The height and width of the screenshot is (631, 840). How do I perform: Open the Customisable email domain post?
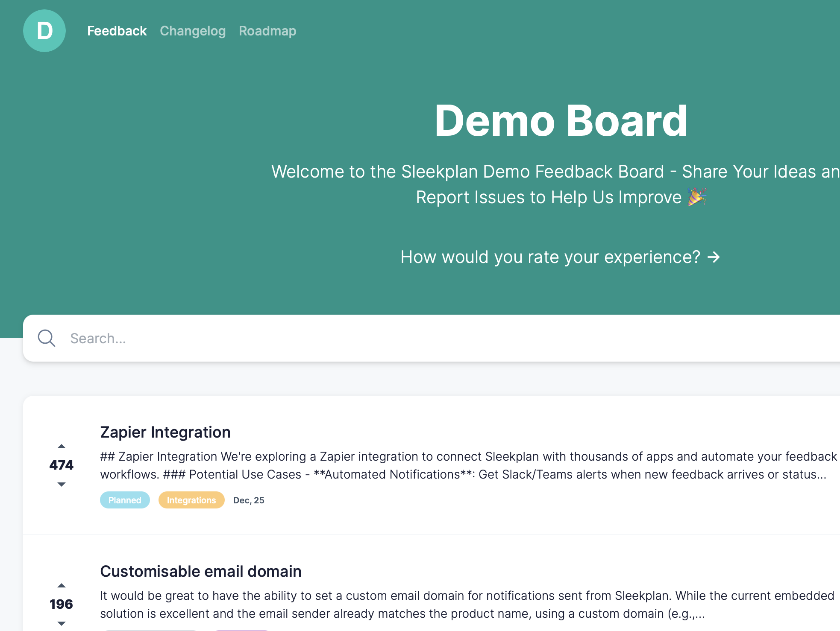pos(201,571)
